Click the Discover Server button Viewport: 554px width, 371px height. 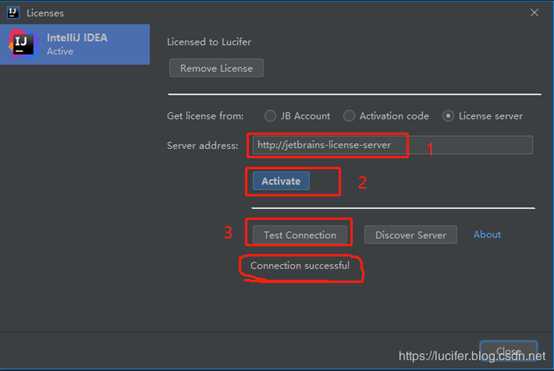coord(411,235)
